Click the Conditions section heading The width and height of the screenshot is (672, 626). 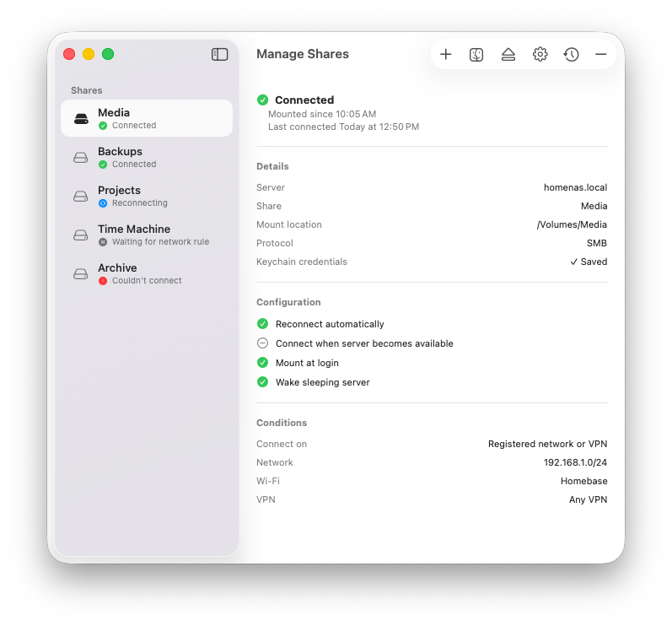282,423
